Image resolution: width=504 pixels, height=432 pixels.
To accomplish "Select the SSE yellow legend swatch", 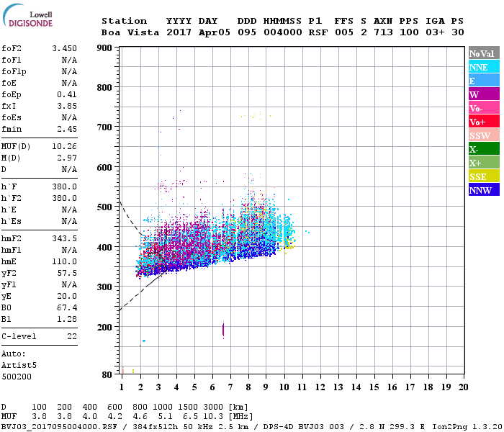I will [x=484, y=176].
